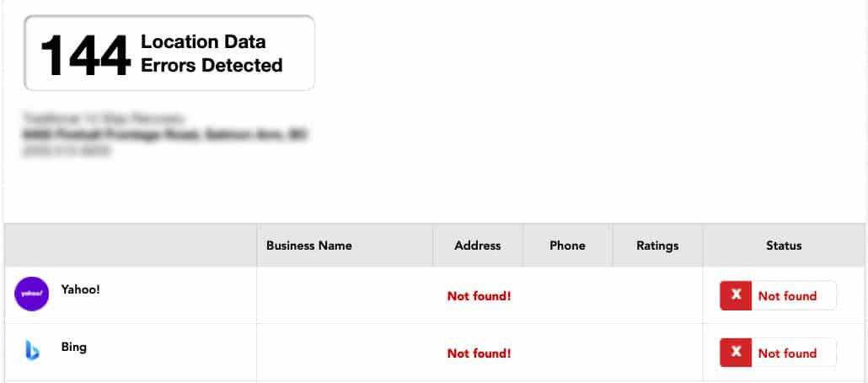
Task: Click the blue Bing logo icon
Action: pyautogui.click(x=32, y=350)
